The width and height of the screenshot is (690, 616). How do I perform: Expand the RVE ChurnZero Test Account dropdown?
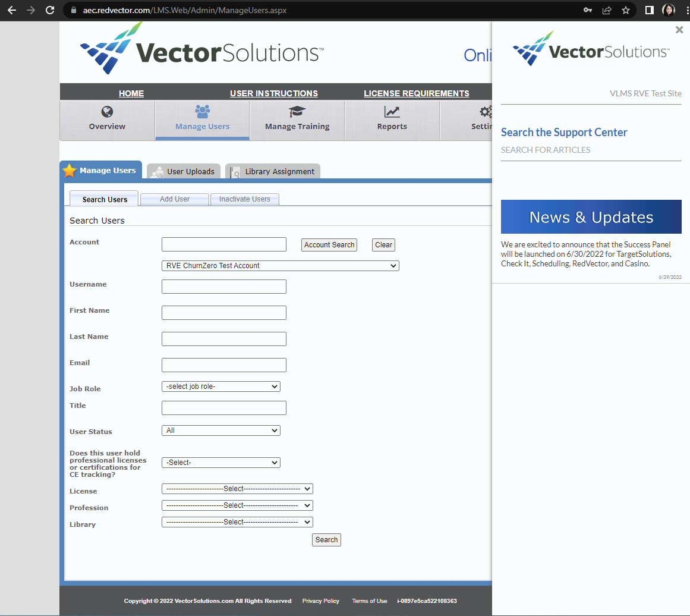pos(280,266)
